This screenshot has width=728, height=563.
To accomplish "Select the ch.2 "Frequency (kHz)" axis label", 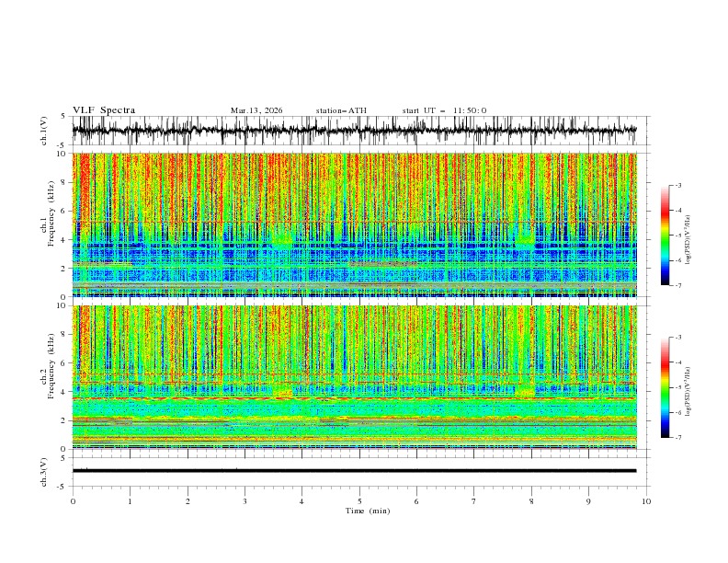I will [x=51, y=366].
